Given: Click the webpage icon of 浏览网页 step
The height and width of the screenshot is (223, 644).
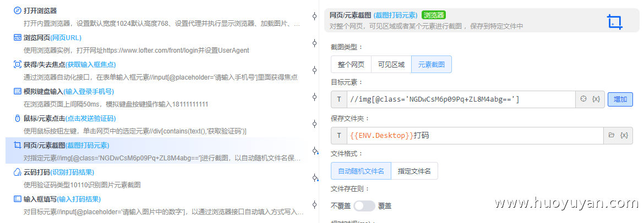Looking at the screenshot, I should pos(17,38).
